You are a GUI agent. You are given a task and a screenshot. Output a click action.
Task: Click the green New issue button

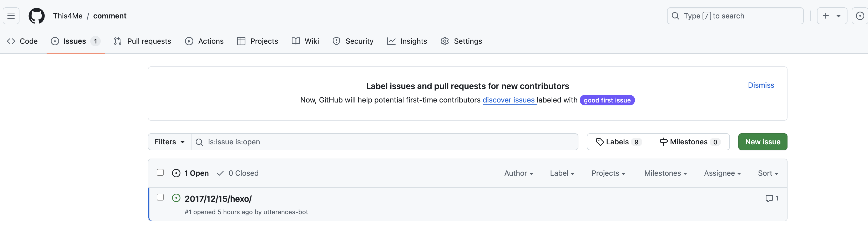763,142
